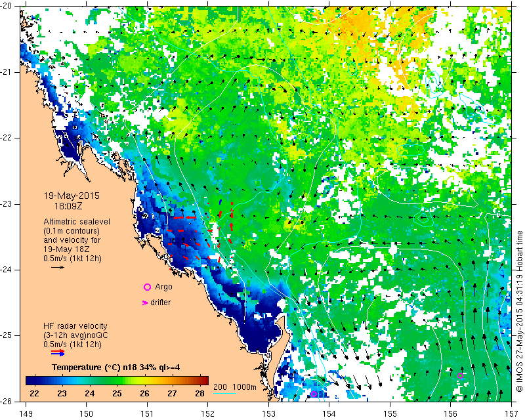Click colour bar tick label 23
Viewport: 525px width, 420px height.
[62, 393]
